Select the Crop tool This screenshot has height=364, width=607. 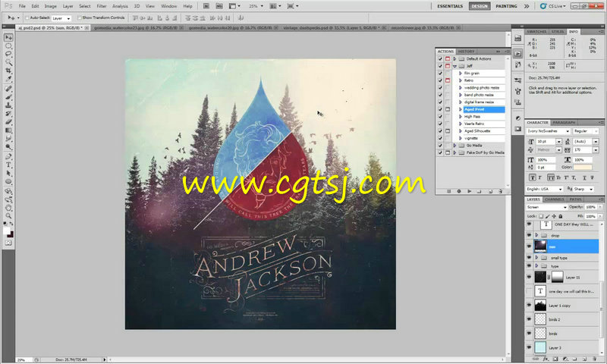coord(8,71)
